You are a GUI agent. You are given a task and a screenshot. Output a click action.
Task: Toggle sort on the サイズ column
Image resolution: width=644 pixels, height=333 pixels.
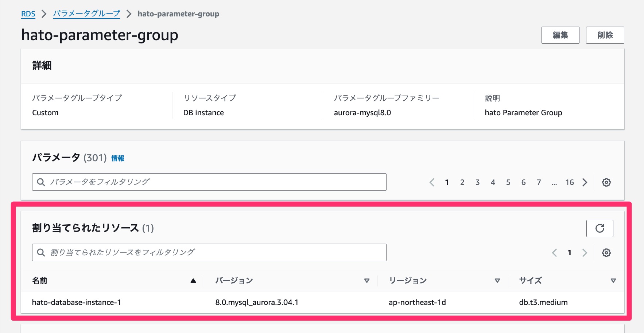pyautogui.click(x=613, y=280)
